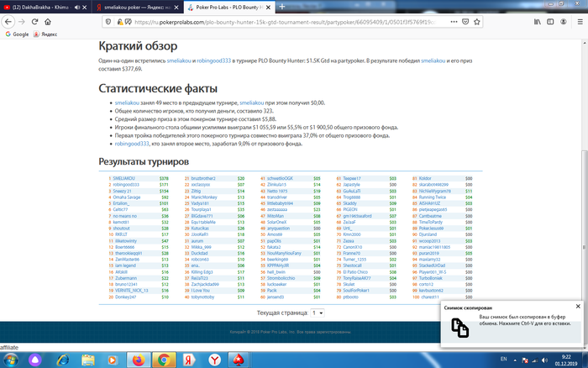Save page to Pocket

click(x=465, y=22)
